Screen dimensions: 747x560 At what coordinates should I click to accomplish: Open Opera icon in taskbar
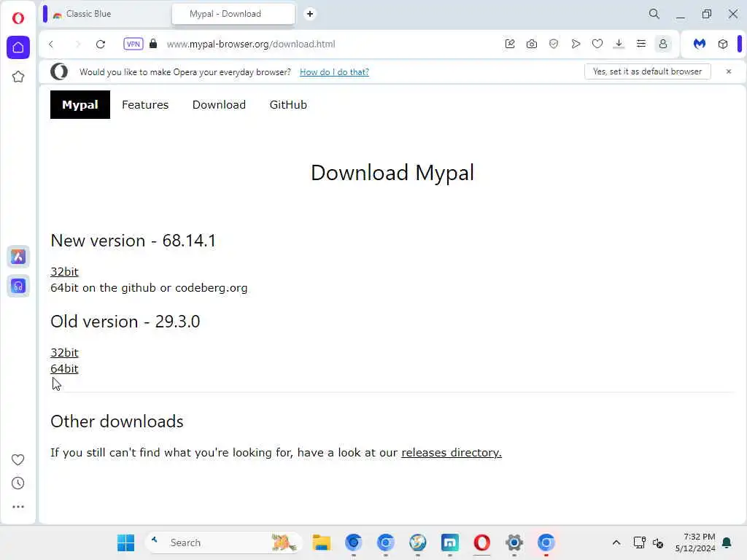pyautogui.click(x=482, y=542)
